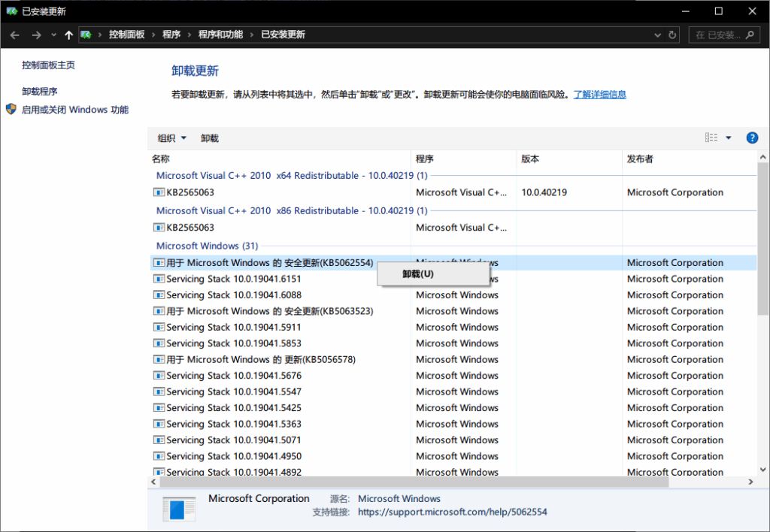
Task: Sort by 发布者 column header
Action: pos(690,159)
